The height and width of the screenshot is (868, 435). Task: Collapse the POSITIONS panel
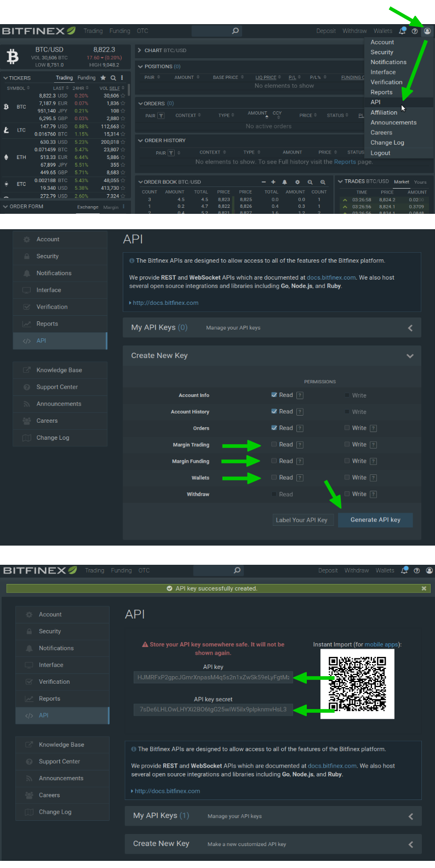(141, 66)
